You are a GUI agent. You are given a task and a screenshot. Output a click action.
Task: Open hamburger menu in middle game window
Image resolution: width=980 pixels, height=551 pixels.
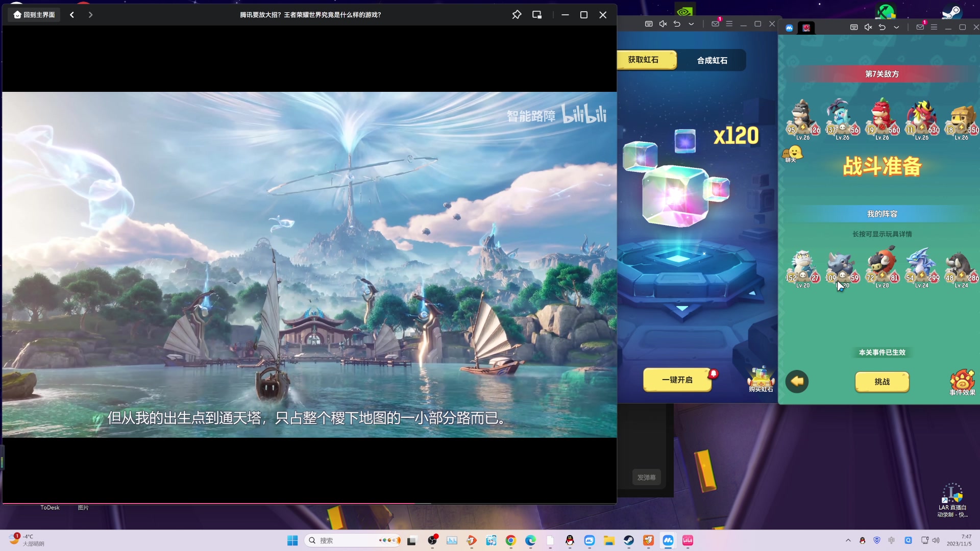[x=729, y=24]
